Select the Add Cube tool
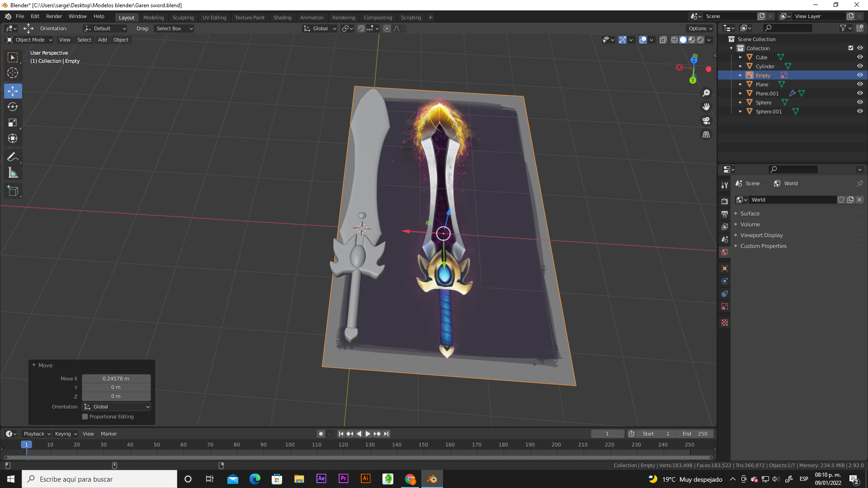Viewport: 868px width, 488px height. tap(13, 191)
